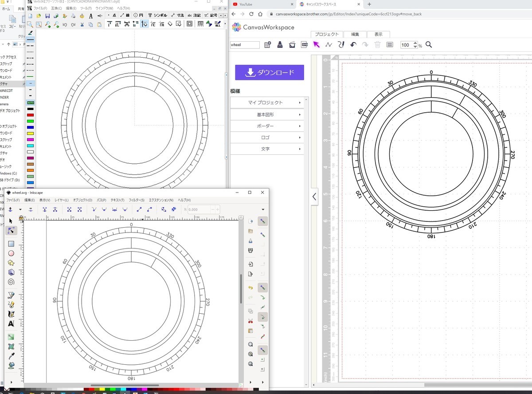Expand the ボーダー pattern category
The image size is (532, 394).
click(267, 126)
